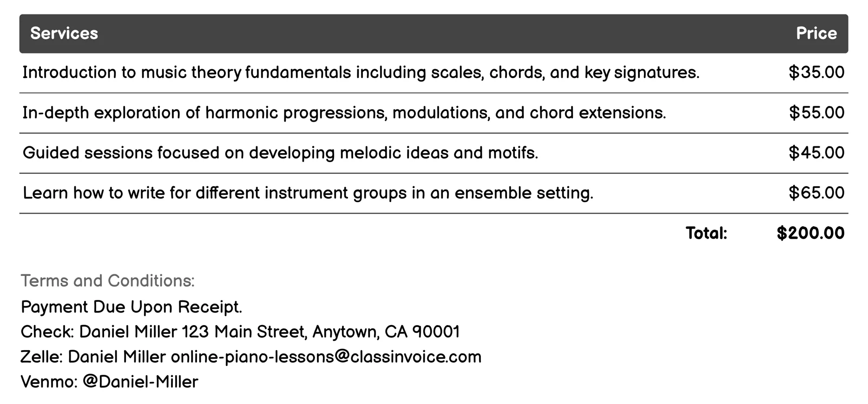Open the @Daniel-Miller Venmo handle
The width and height of the screenshot is (868, 404).
click(x=140, y=382)
